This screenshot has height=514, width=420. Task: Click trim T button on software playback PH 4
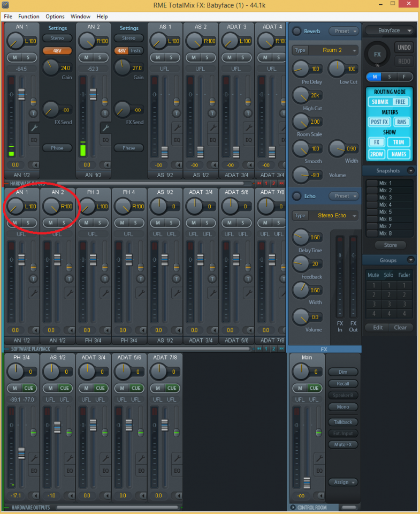141,278
